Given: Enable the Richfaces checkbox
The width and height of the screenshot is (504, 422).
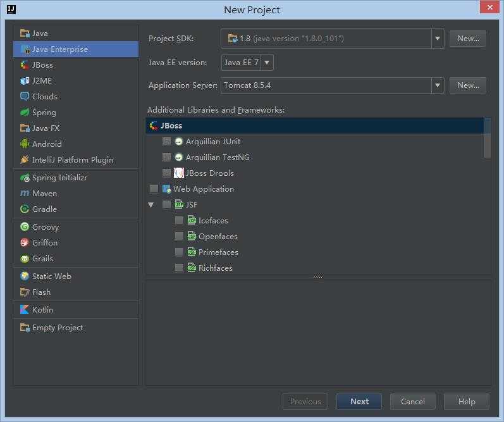Looking at the screenshot, I should pos(179,268).
